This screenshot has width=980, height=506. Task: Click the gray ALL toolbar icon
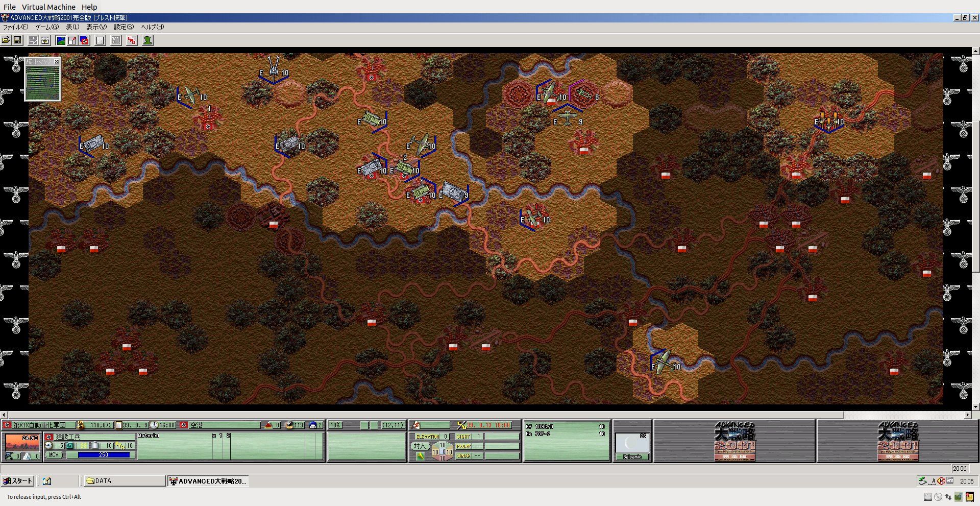tap(116, 40)
